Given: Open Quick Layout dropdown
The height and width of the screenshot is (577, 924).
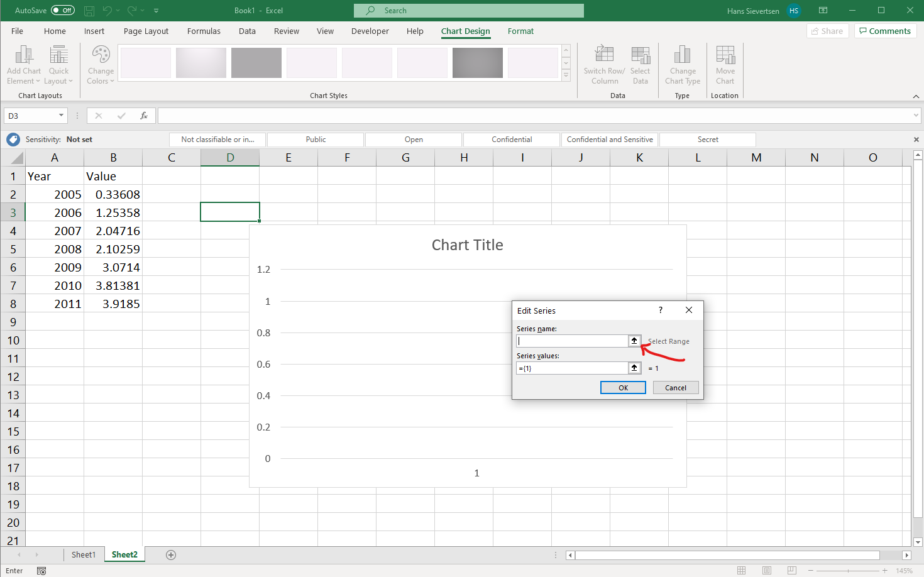Looking at the screenshot, I should [58, 65].
